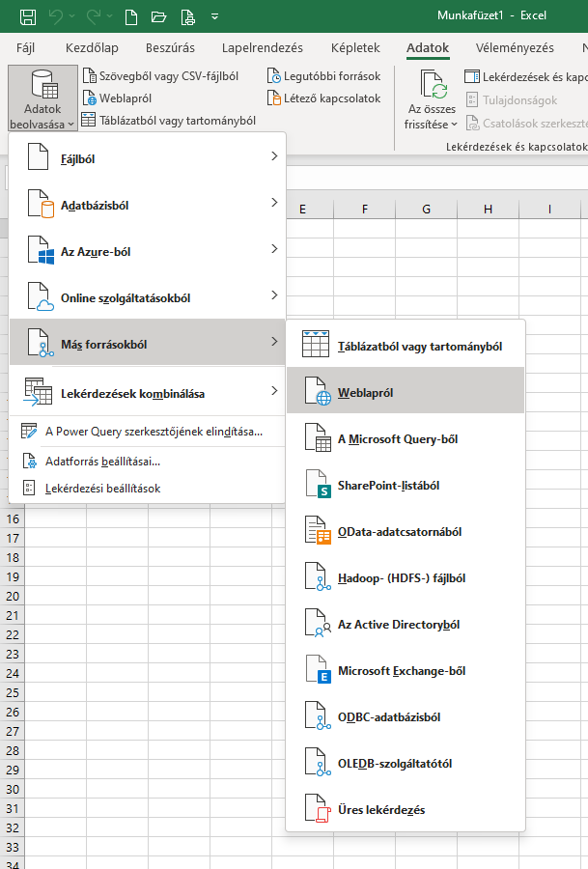588x869 pixels.
Task: Click submenu Táblázatból vagy tartományból table icon
Action: tap(316, 344)
